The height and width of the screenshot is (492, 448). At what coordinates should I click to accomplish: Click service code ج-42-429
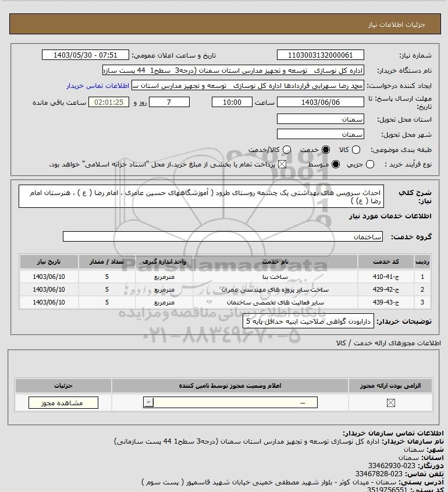(386, 289)
